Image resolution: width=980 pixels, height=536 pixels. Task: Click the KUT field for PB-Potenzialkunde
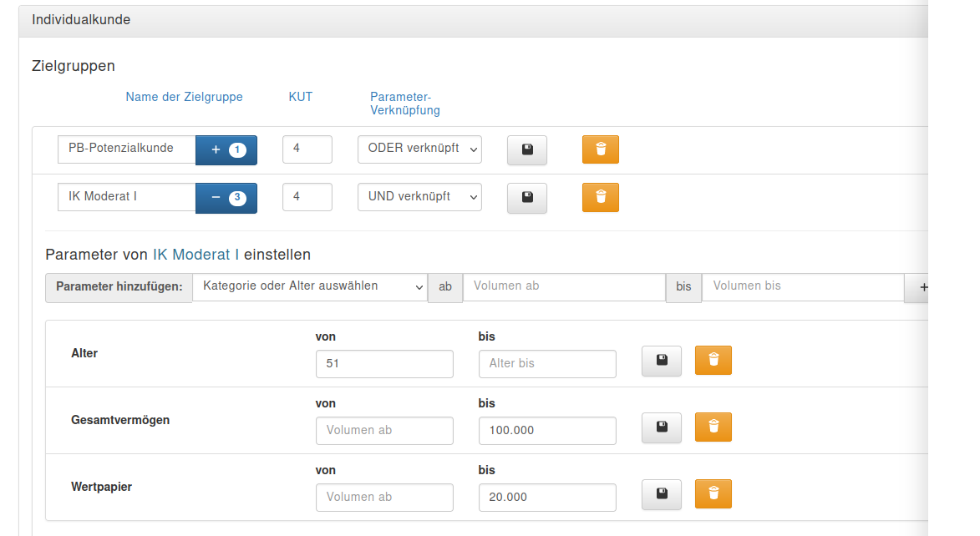click(x=307, y=149)
